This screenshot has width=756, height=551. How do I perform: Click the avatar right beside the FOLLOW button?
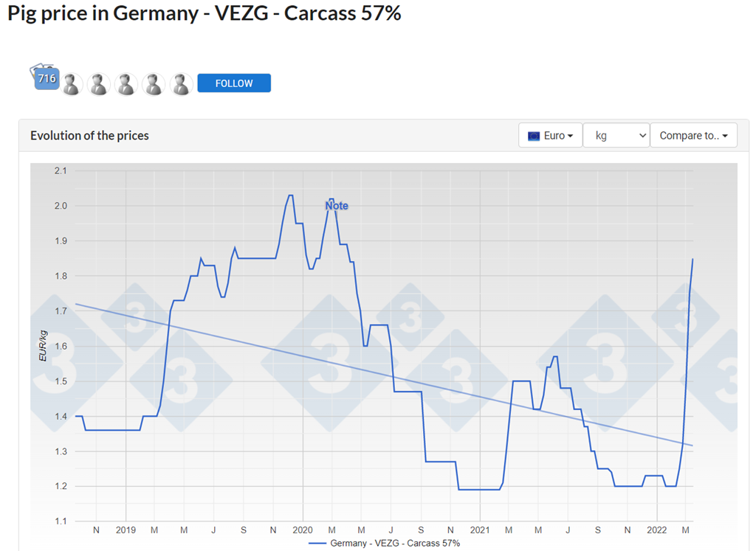(x=181, y=84)
